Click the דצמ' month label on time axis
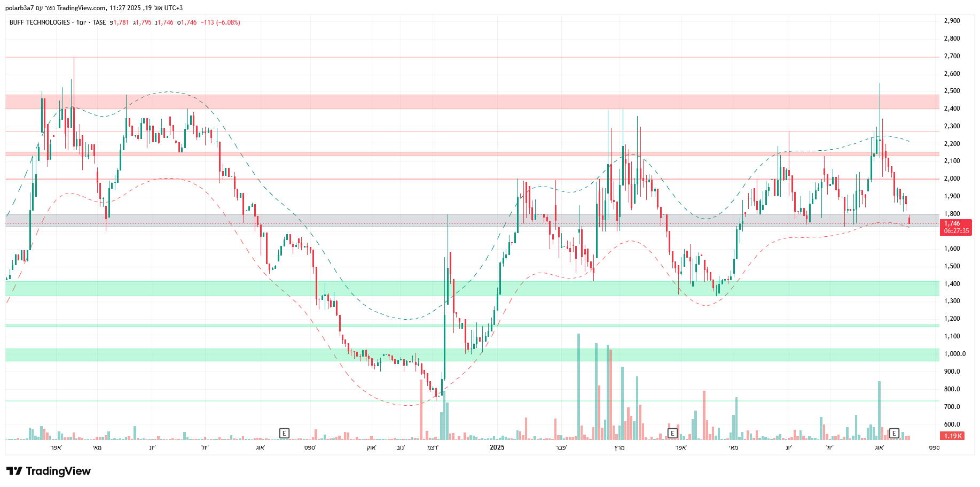Viewport: 980px width, 487px height. [x=433, y=447]
